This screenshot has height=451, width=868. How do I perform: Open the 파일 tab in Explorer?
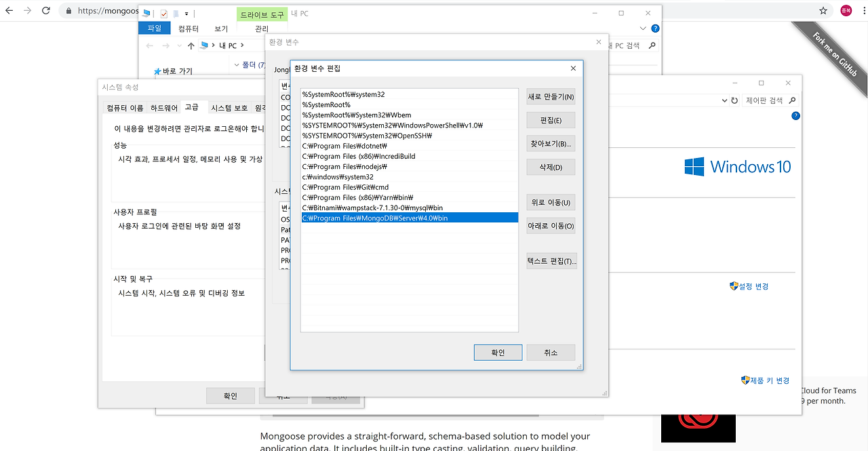155,28
